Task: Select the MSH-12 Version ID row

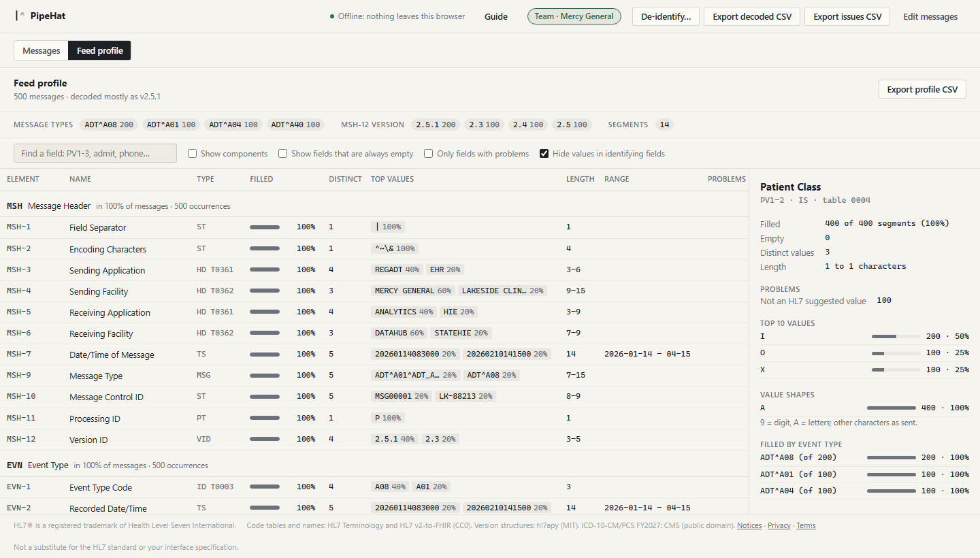Action: coord(374,440)
